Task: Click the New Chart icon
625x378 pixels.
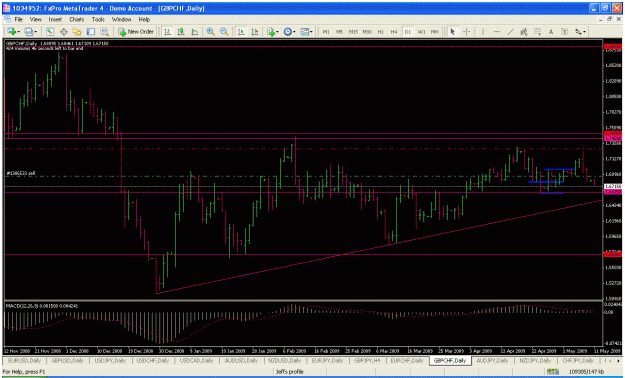Action: click(11, 32)
